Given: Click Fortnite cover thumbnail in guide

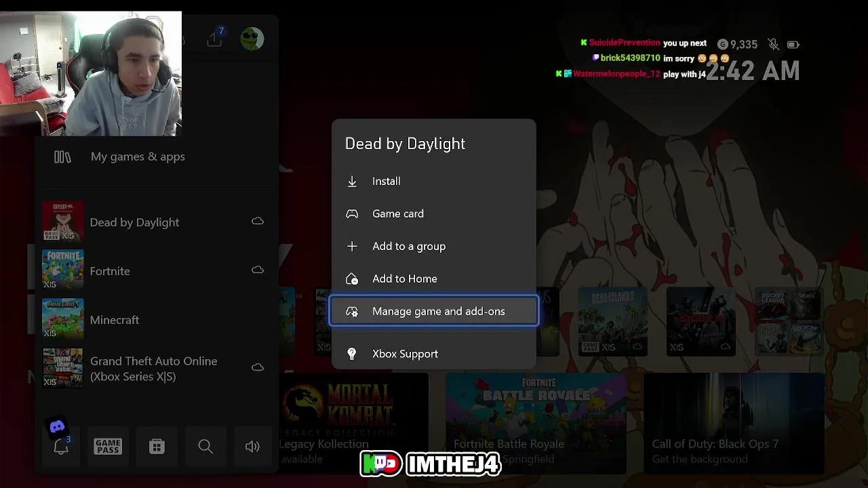Looking at the screenshot, I should pyautogui.click(x=62, y=270).
